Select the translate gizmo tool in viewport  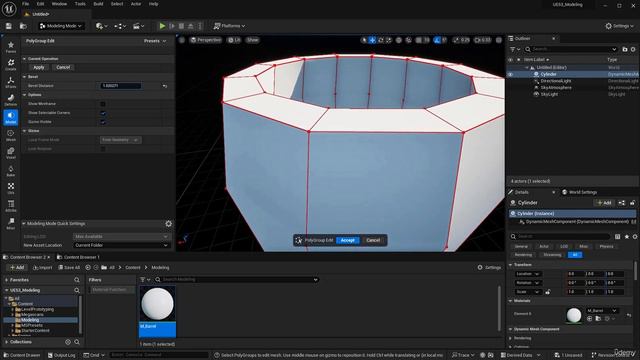(372, 40)
